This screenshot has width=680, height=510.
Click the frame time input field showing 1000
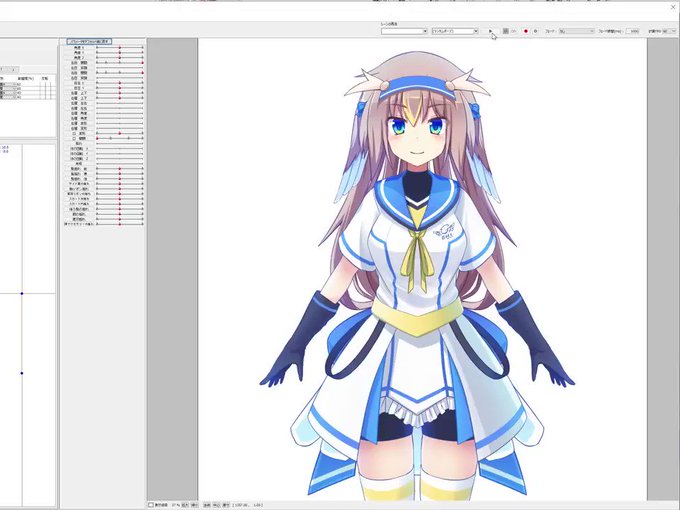pos(632,31)
